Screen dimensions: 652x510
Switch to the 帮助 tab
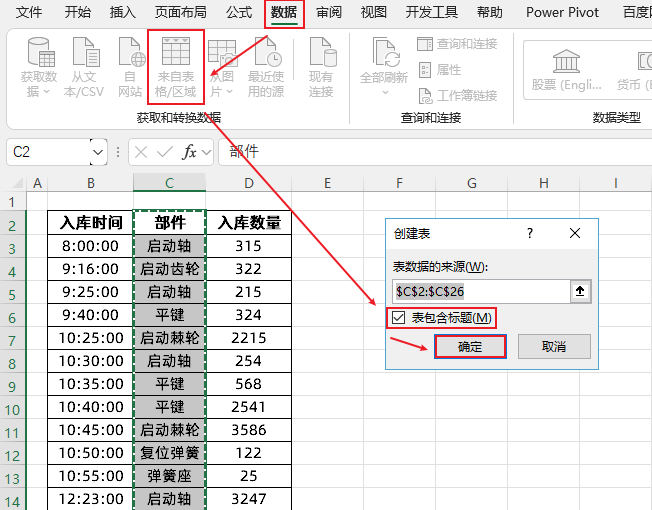(x=490, y=12)
